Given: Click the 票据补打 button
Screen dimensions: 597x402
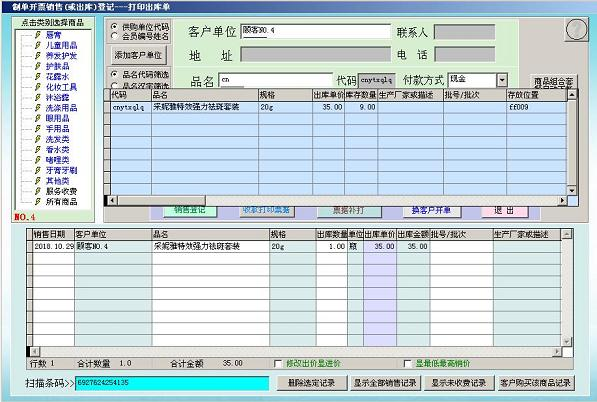Looking at the screenshot, I should pos(349,211).
